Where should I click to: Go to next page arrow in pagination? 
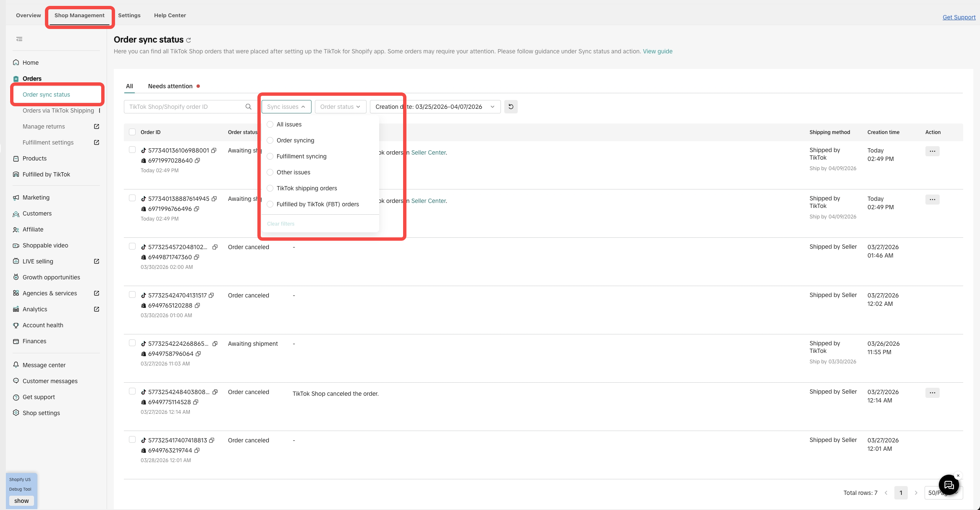point(916,493)
